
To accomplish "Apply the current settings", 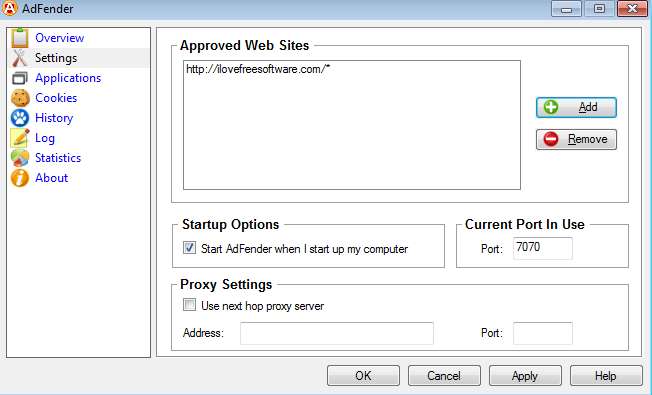I will point(525,376).
